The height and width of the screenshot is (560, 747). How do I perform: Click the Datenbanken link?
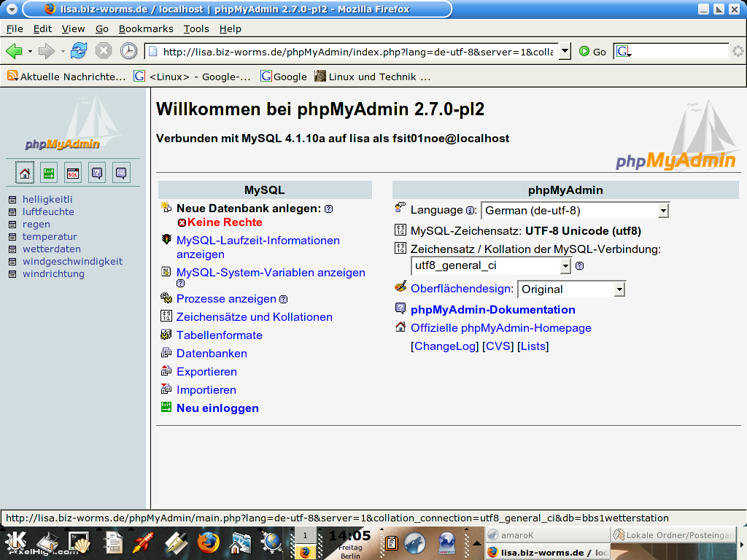(x=212, y=354)
